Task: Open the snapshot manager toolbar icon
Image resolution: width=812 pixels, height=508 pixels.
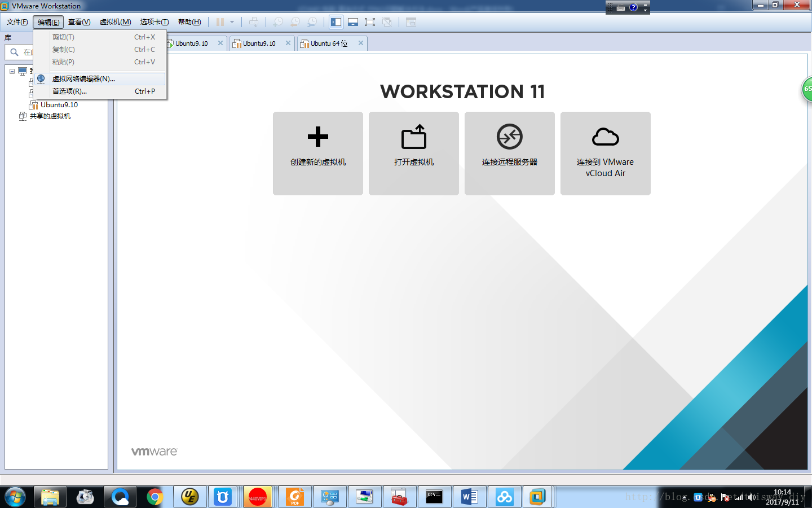Action: click(312, 22)
